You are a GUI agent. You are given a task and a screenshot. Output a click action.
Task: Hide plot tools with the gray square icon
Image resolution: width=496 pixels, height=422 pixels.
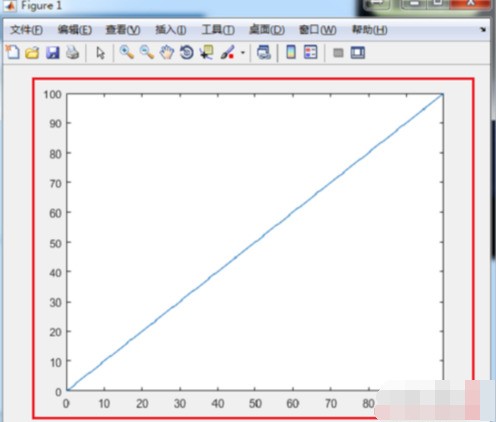point(338,53)
